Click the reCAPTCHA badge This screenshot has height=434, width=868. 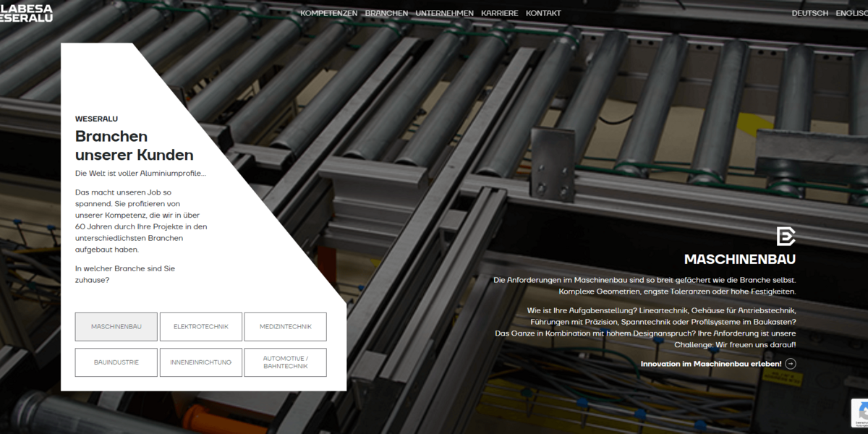coord(859,413)
